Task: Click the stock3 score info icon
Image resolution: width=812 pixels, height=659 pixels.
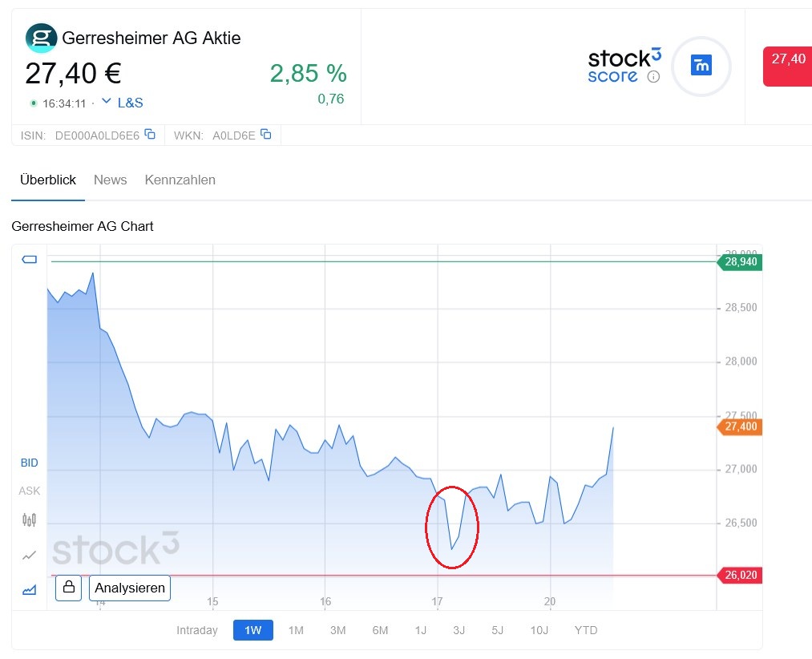Action: (653, 77)
